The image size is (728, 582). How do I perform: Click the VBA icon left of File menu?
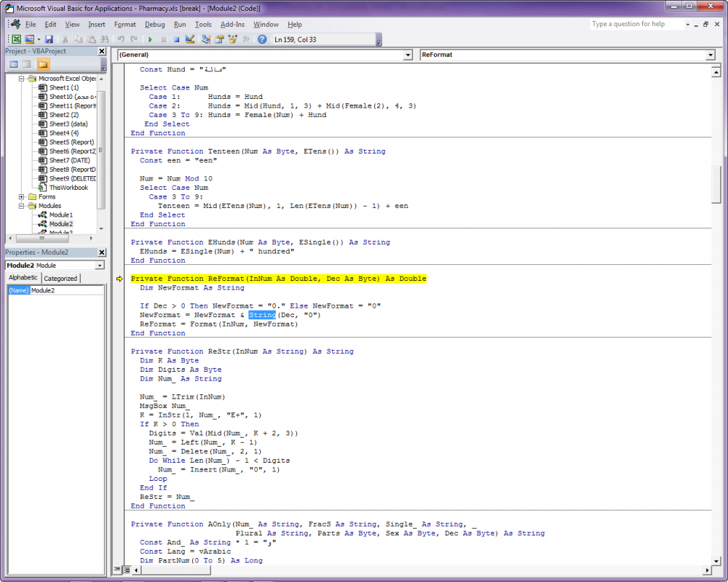(x=15, y=24)
